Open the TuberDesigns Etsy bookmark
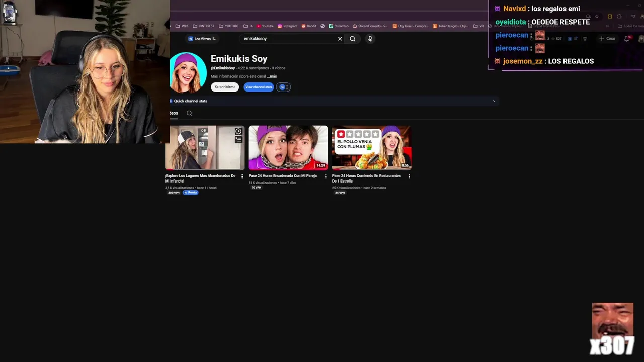Image resolution: width=644 pixels, height=362 pixels. (451, 26)
